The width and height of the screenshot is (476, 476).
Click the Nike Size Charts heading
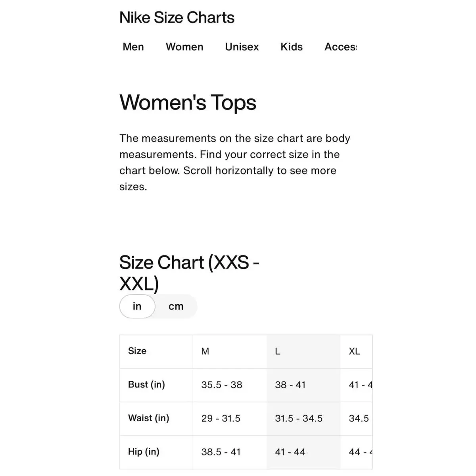tap(177, 17)
